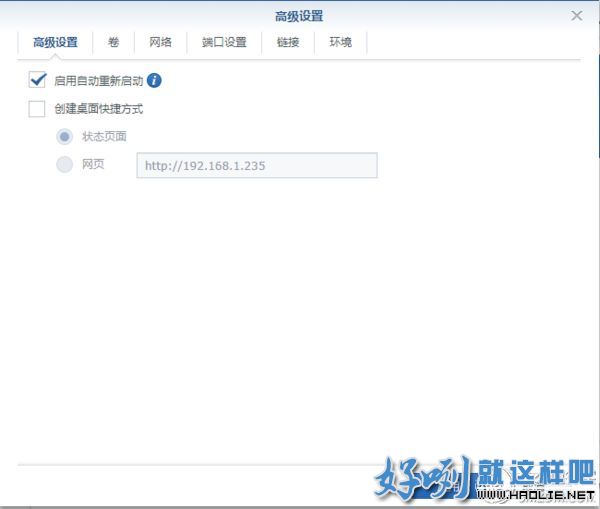Image resolution: width=600 pixels, height=509 pixels.
Task: Click the info icon beside 启用自动重新启动
Action: click(154, 80)
